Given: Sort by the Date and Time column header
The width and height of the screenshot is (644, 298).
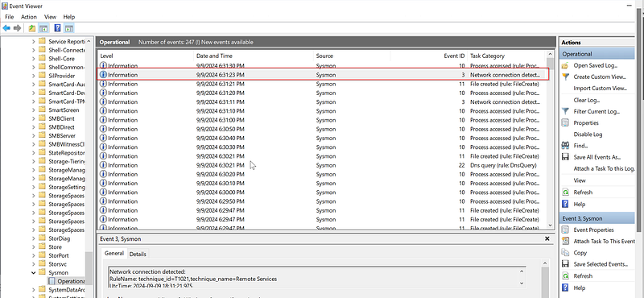Looking at the screenshot, I should pos(254,56).
